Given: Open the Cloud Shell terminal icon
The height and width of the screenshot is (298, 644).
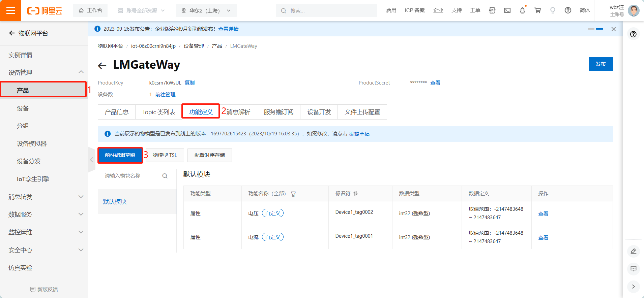Looking at the screenshot, I should click(507, 10).
